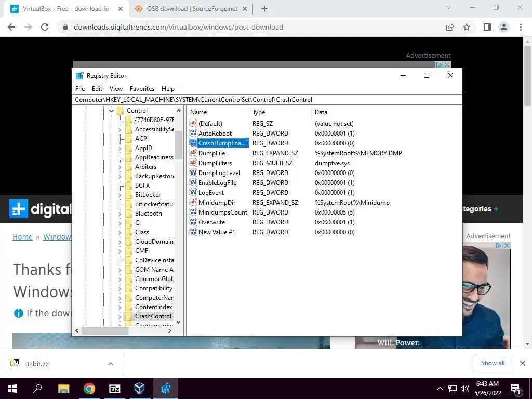
Task: Open the 32bit.7z downloaded file
Action: click(x=37, y=364)
